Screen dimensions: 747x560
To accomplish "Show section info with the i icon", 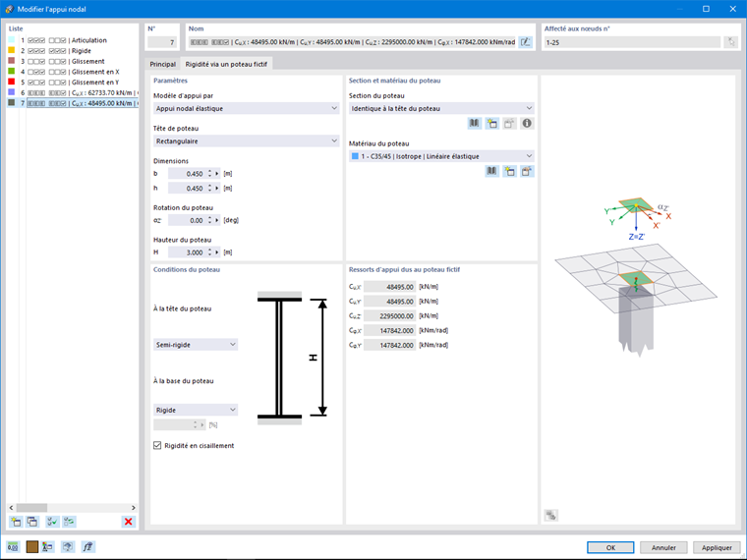I will tap(527, 124).
